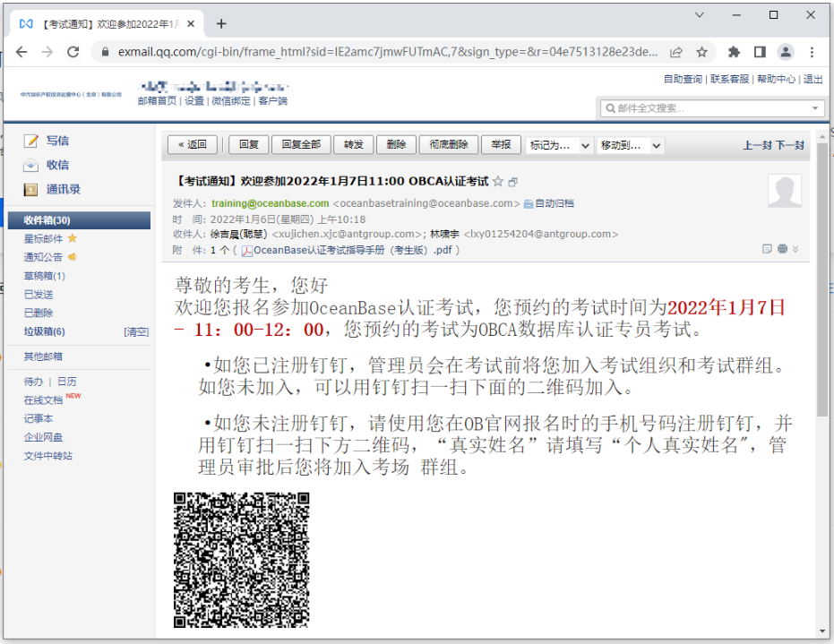Open the 星标邮件 folder
Viewport: 834px width, 644px height.
click(x=43, y=239)
